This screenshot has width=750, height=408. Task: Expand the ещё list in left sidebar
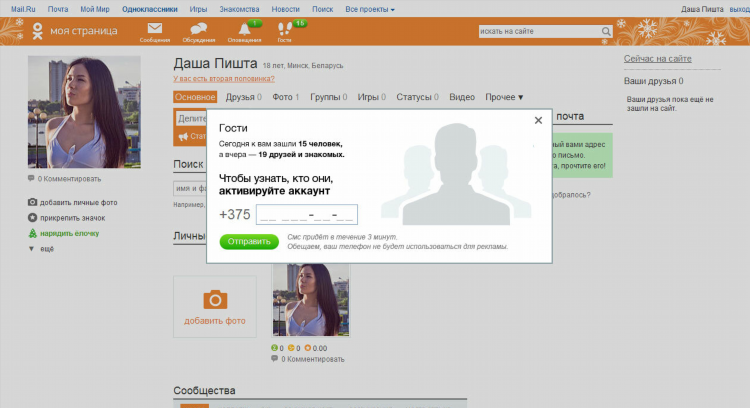[x=41, y=249]
